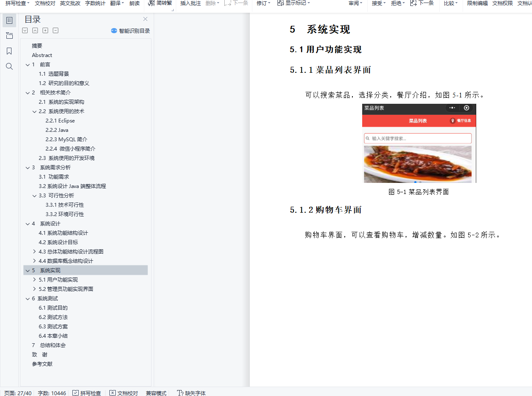
Task: Click the blue 智能识别目录 robot icon
Action: [114, 31]
